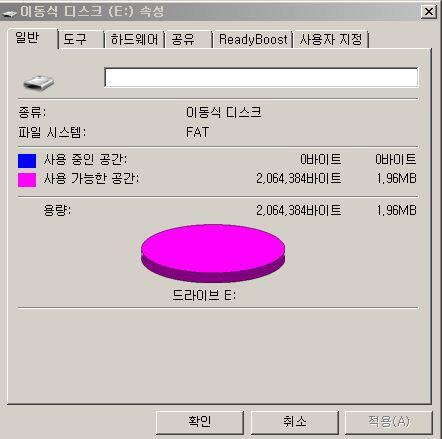
Task: Click the 용량 capacity bytes value
Action: 299,210
